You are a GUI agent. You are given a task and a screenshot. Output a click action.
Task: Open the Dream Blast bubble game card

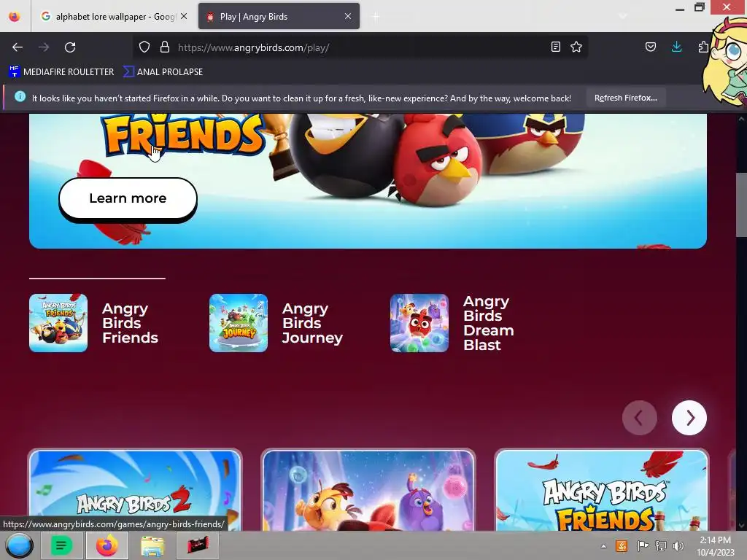pyautogui.click(x=368, y=490)
